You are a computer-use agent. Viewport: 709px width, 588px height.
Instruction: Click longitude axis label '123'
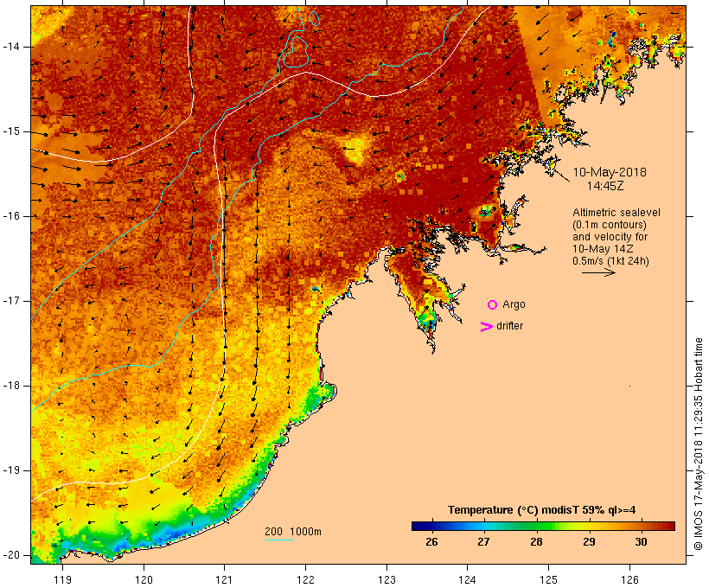click(386, 579)
